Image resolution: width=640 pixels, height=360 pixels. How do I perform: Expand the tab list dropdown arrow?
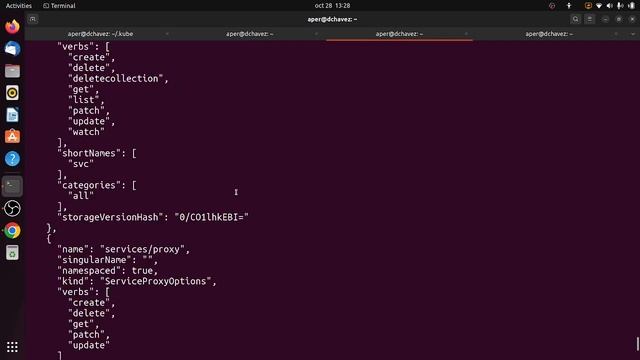pos(633,34)
